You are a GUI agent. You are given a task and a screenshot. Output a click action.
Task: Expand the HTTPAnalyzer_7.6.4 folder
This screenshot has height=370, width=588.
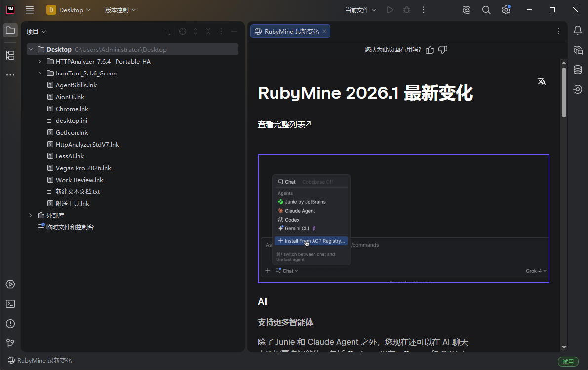[39, 61]
